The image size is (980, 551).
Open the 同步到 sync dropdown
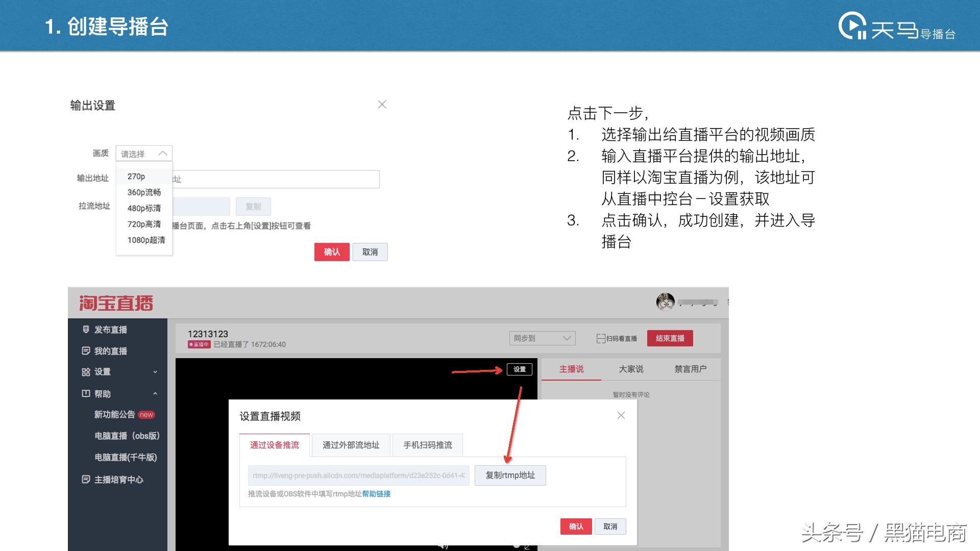click(542, 338)
